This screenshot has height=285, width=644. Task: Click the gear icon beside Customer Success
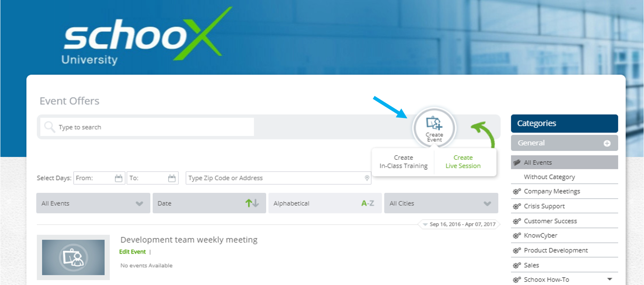[517, 221]
